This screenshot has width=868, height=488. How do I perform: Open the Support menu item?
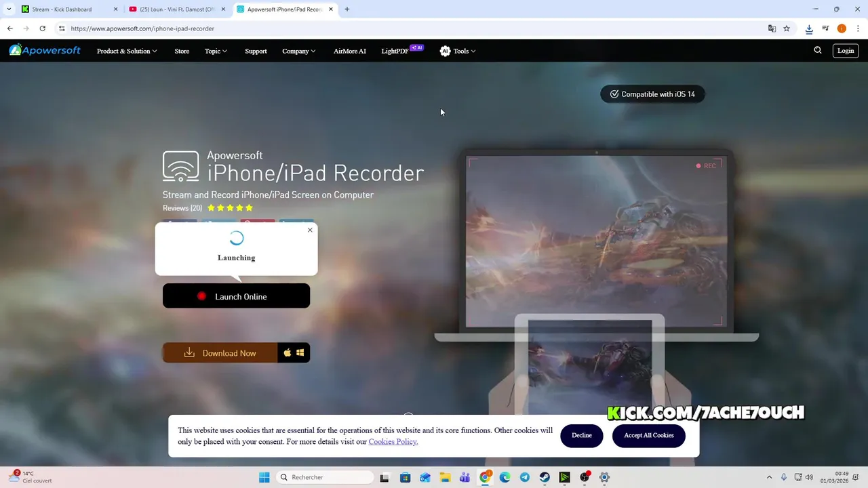pos(256,51)
